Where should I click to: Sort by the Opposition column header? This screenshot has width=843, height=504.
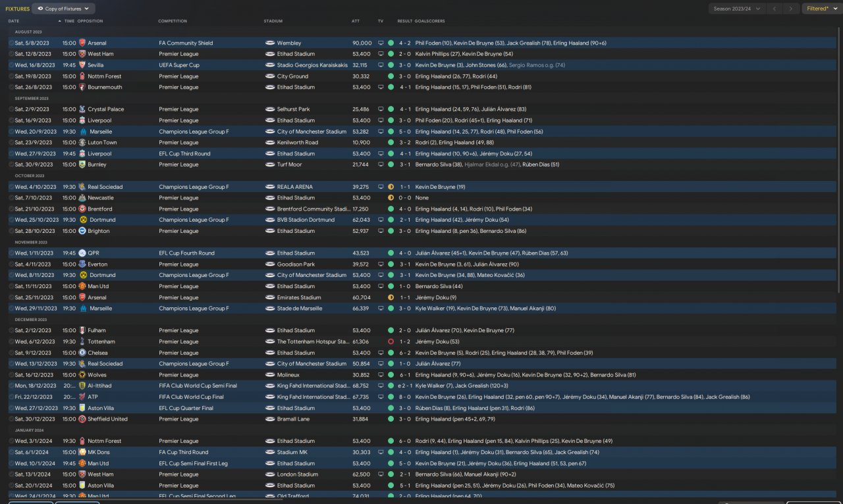click(x=90, y=21)
